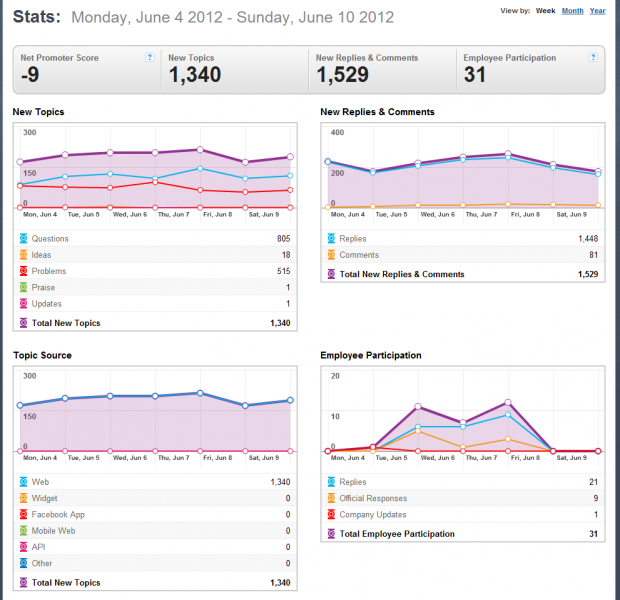The height and width of the screenshot is (600, 620).
Task: Click the Widget source row label
Action: 44,498
